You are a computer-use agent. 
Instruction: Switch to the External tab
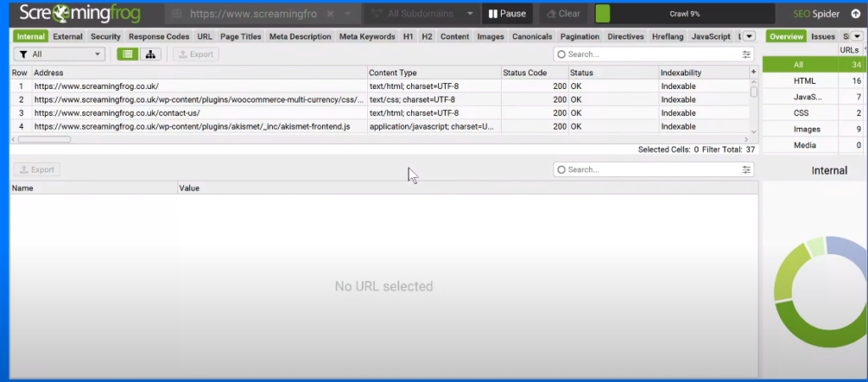click(68, 36)
